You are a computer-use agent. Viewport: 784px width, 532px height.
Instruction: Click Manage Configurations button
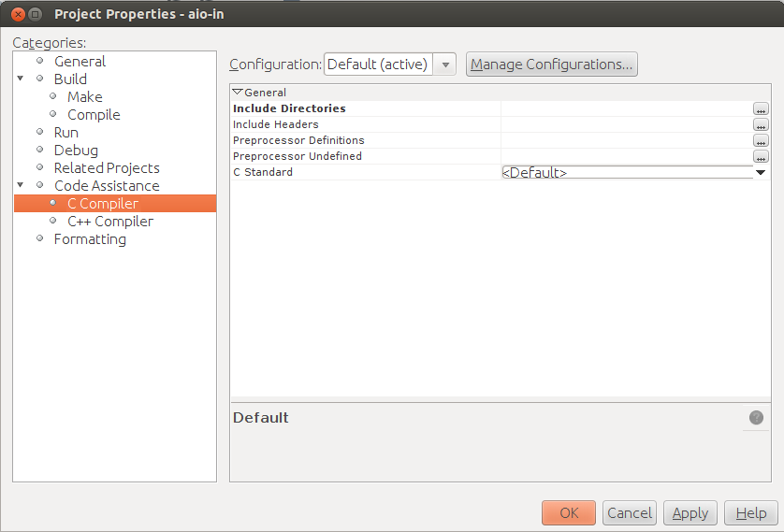(551, 65)
